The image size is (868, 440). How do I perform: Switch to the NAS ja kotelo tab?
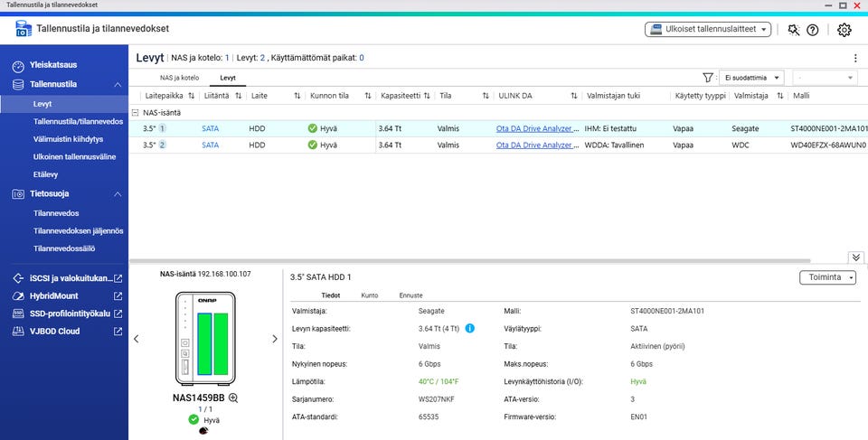pyautogui.click(x=179, y=78)
